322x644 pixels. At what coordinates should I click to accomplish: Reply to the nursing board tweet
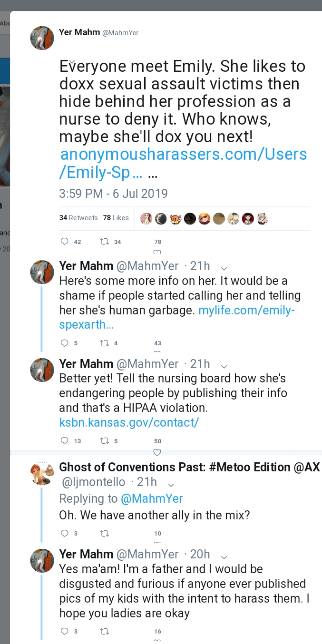tap(65, 441)
